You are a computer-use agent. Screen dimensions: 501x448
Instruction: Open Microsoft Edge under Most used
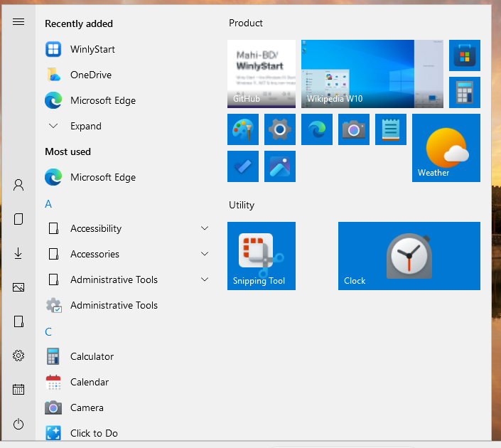(x=128, y=177)
